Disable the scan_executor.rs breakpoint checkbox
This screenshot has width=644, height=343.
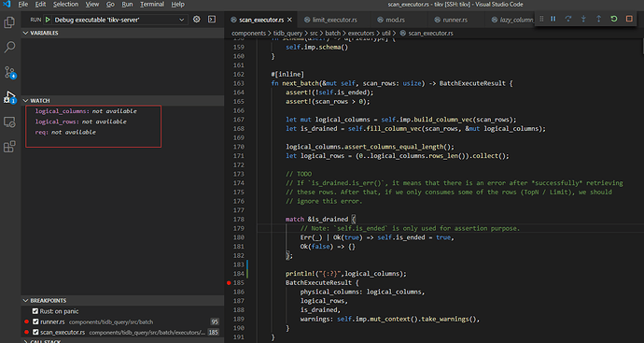point(35,333)
